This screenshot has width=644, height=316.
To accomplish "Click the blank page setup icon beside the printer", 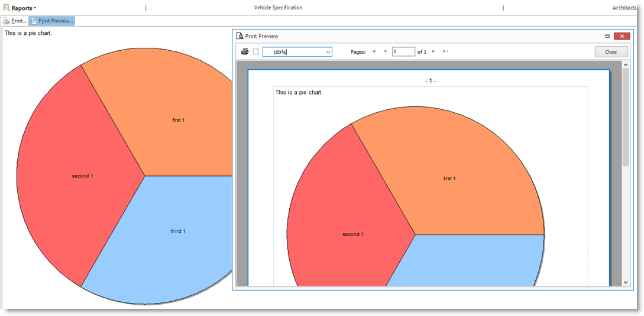I will tap(256, 52).
